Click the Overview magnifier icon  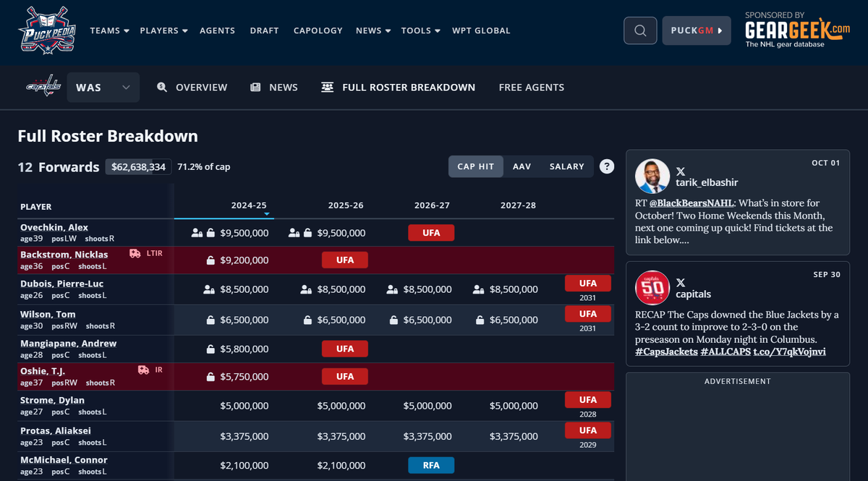point(162,87)
